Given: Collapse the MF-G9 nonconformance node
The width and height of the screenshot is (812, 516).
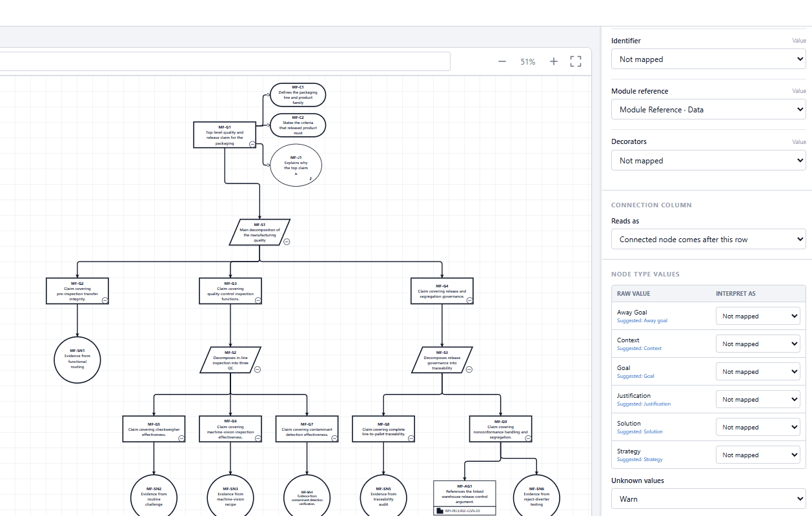Looking at the screenshot, I should [528, 438].
